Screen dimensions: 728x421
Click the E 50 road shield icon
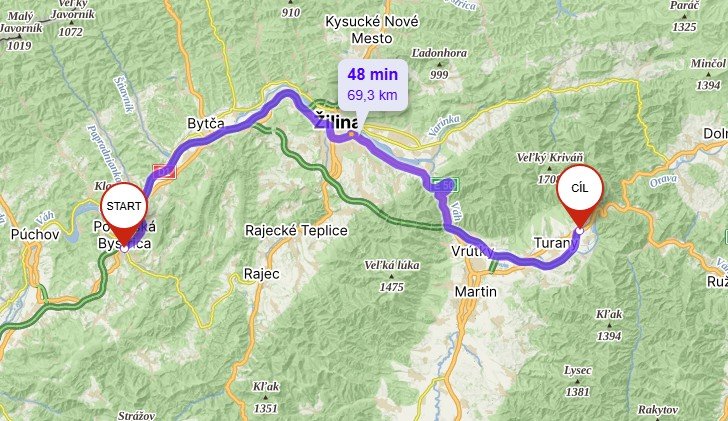pyautogui.click(x=444, y=185)
